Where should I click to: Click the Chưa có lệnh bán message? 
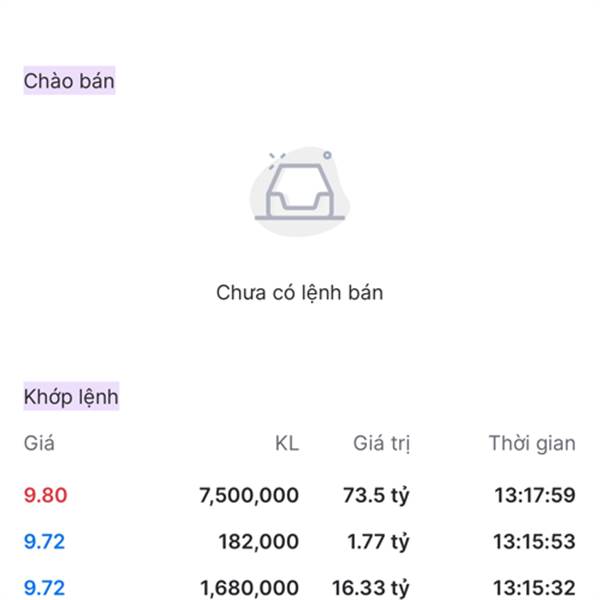pyautogui.click(x=300, y=293)
